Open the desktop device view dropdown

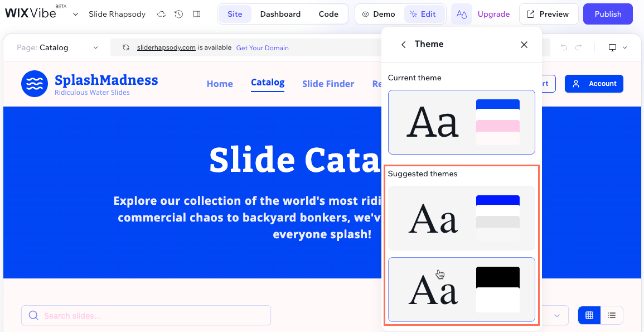(x=617, y=48)
